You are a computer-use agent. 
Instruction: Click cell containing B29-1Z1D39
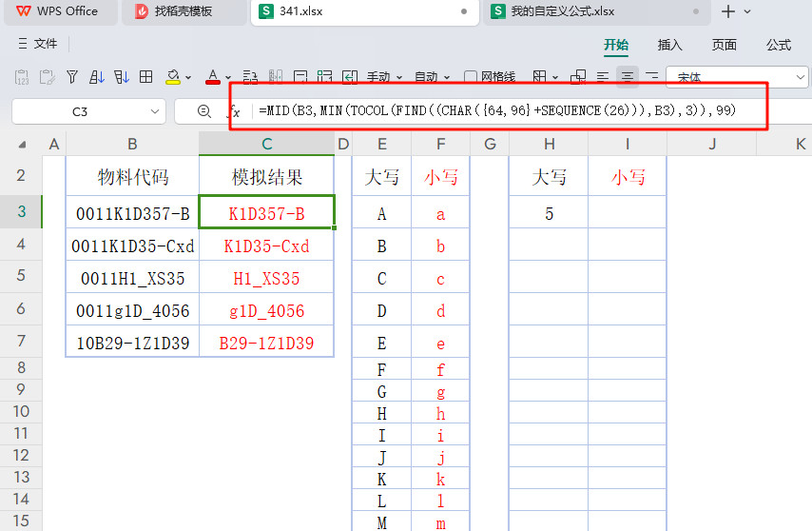(x=266, y=342)
